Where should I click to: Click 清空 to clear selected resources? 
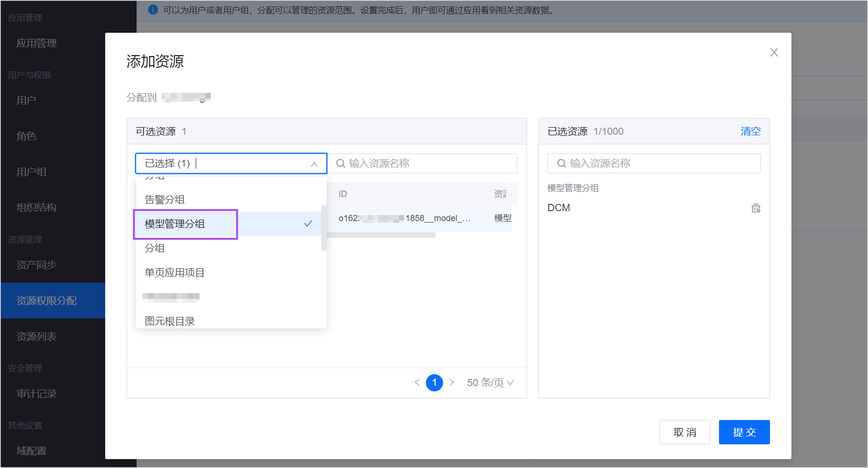point(750,131)
